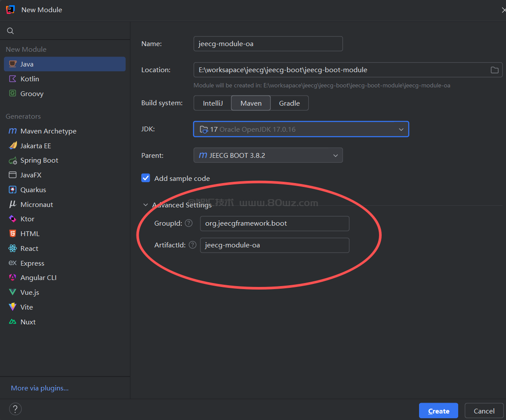Select Express generator entry

click(x=64, y=263)
